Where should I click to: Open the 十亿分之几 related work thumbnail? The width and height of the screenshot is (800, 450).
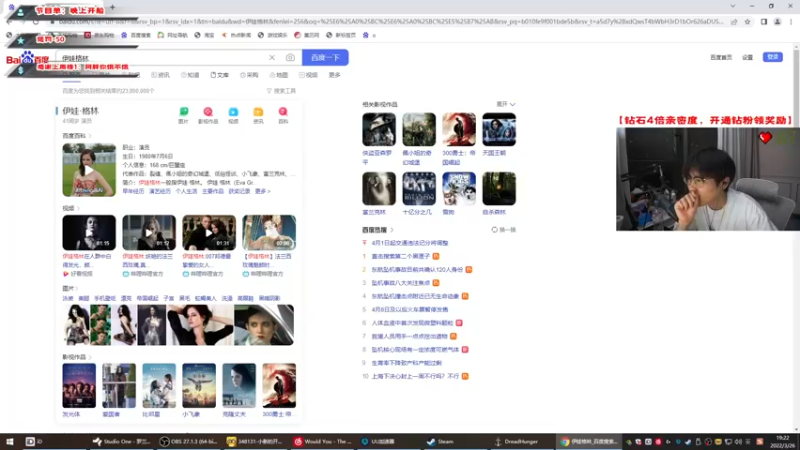pos(419,189)
